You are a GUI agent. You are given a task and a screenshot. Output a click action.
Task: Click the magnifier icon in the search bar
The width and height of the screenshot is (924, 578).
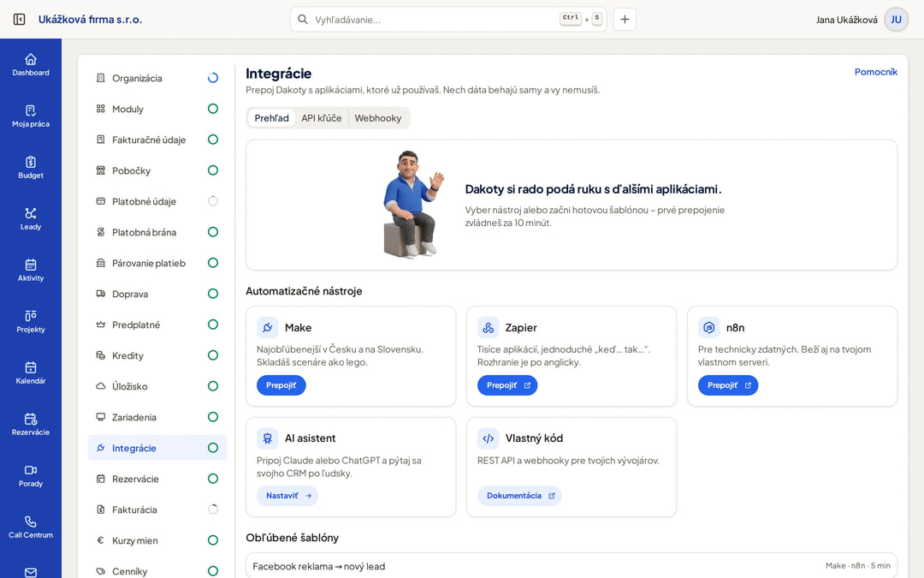coord(302,20)
